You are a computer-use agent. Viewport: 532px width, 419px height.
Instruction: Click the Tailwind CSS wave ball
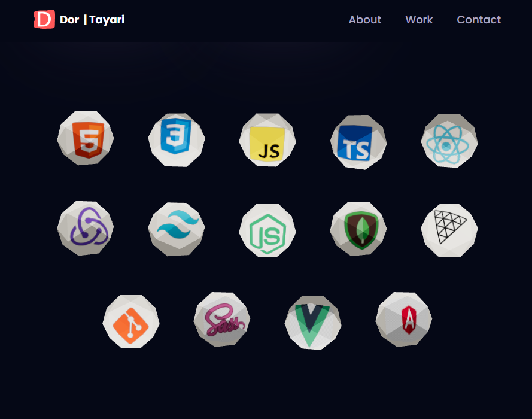pos(177,229)
